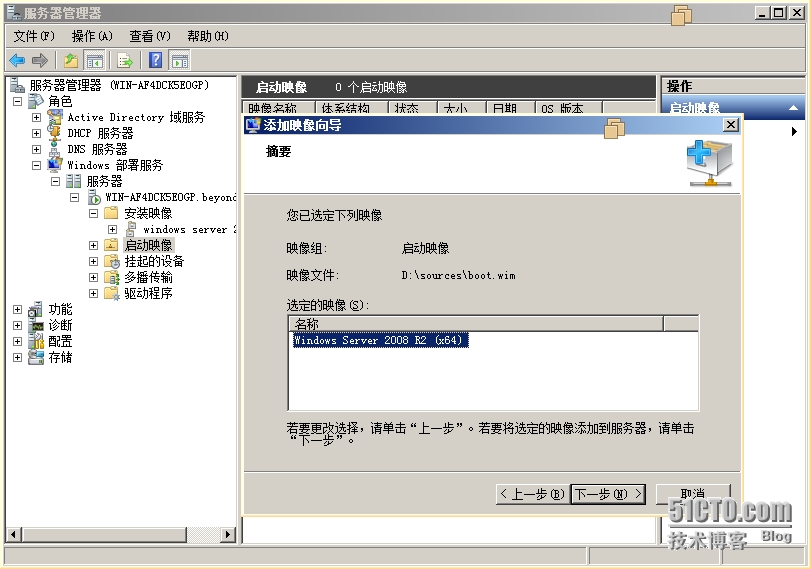Expand the DNS server node

point(36,149)
